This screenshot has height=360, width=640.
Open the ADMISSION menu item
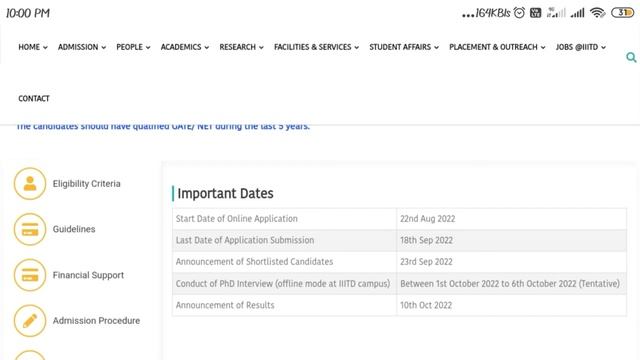78,47
